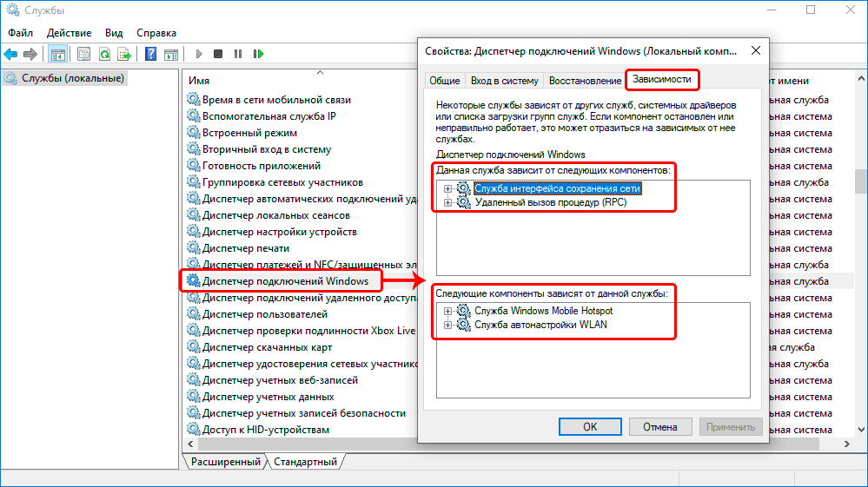Click the Отмена button
Image resolution: width=868 pixels, height=487 pixels.
click(659, 426)
